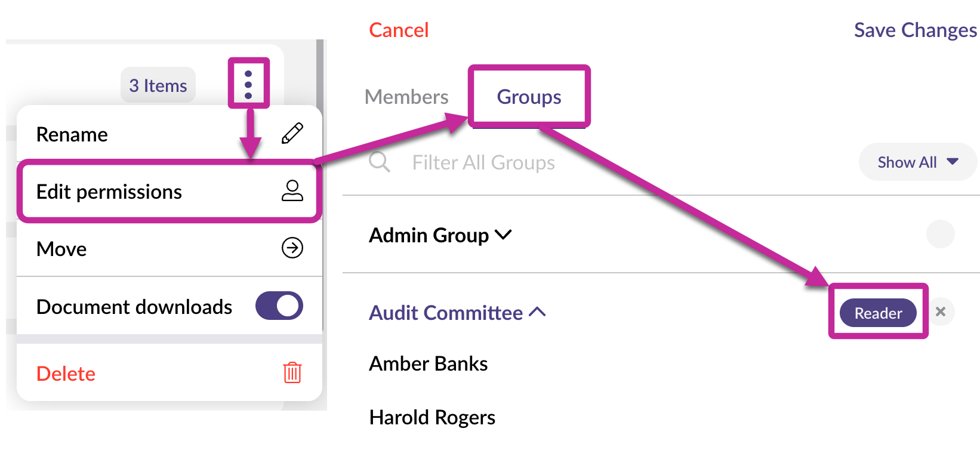This screenshot has height=450, width=980.
Task: Click the person icon for Edit permissions
Action: pyautogui.click(x=292, y=191)
